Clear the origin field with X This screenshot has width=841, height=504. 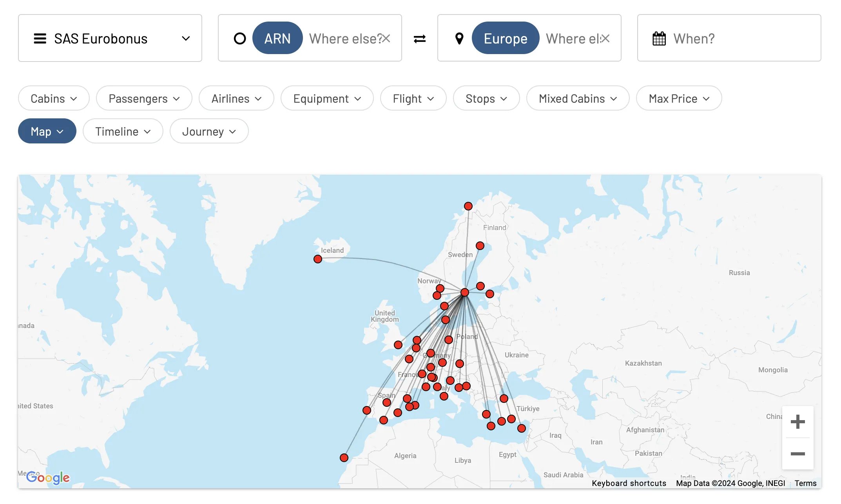coord(386,38)
